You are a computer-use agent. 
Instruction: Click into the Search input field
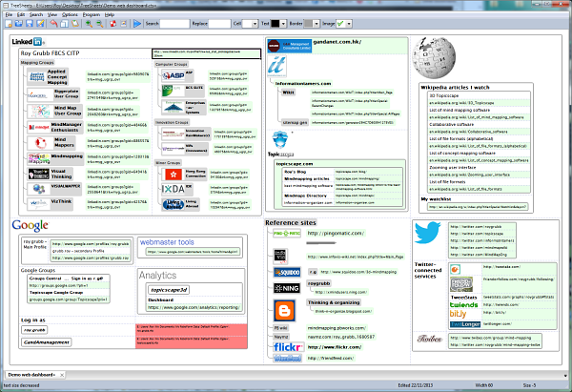pos(174,24)
